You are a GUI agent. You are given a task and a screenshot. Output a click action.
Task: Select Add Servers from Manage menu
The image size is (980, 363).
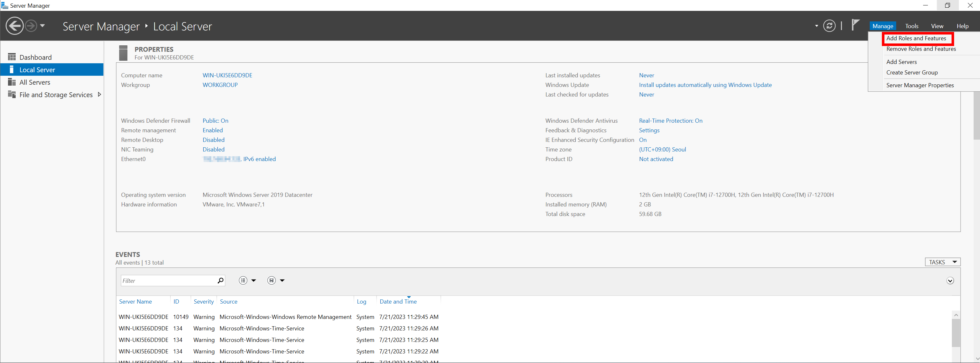[x=901, y=62]
